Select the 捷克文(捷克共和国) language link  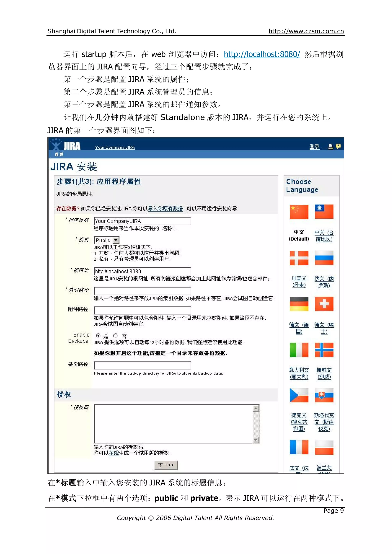click(299, 422)
